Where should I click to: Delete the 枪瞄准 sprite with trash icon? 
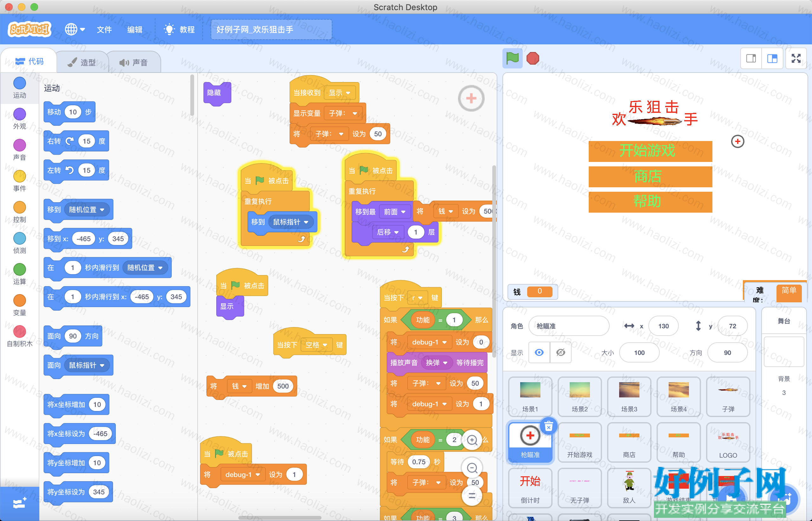pos(548,427)
